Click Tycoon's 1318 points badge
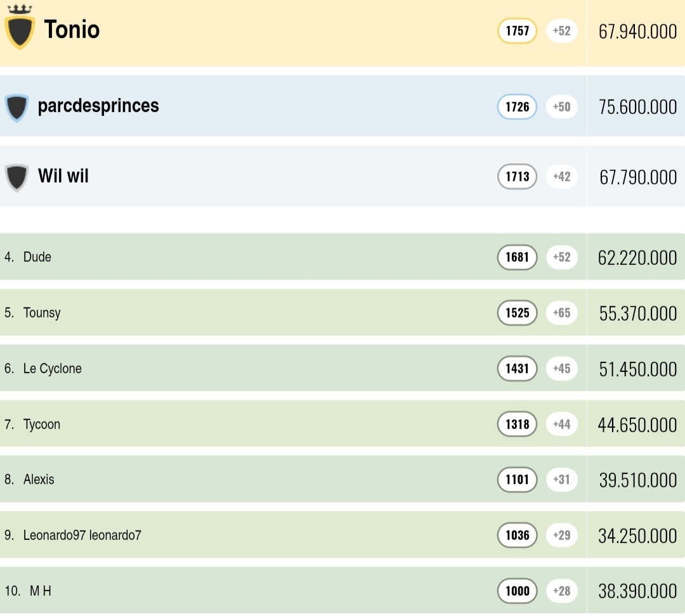 pos(517,425)
